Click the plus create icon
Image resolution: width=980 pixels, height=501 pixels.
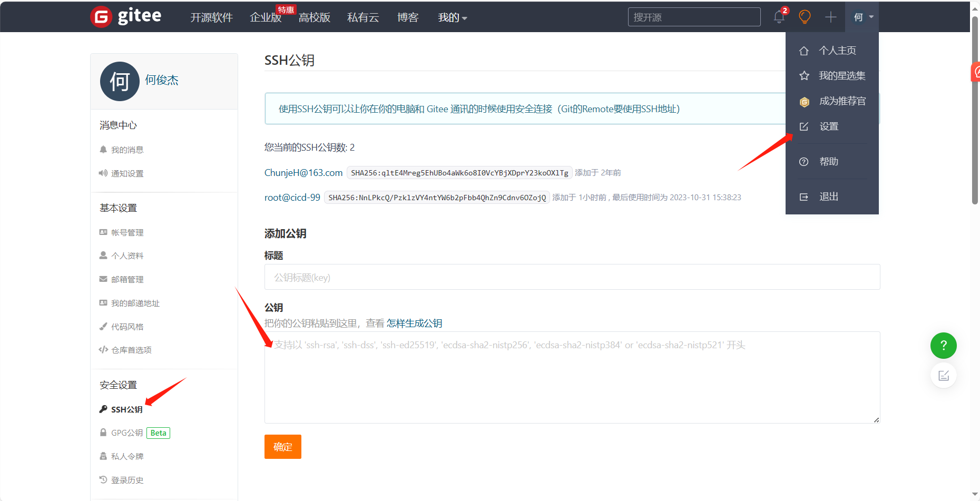(831, 17)
